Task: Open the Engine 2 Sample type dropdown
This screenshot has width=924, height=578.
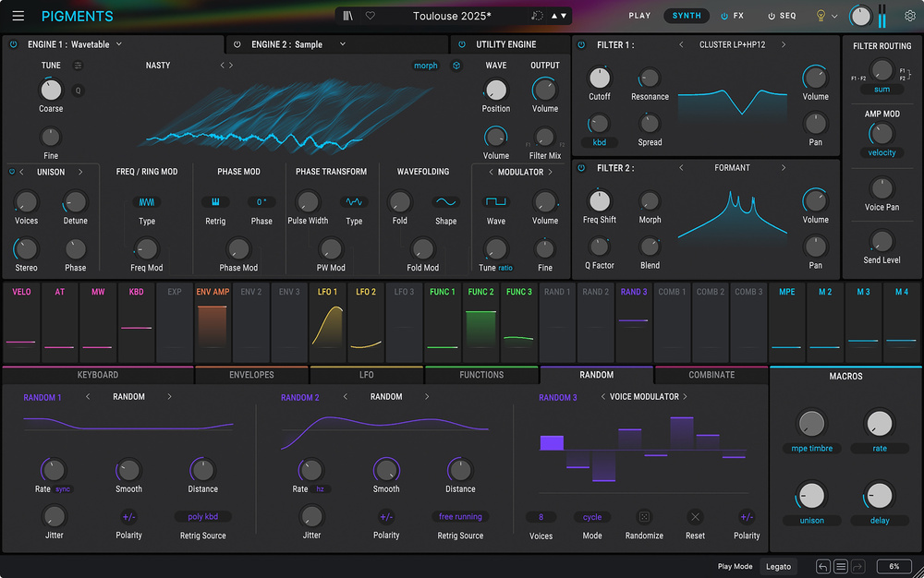Action: [x=342, y=44]
